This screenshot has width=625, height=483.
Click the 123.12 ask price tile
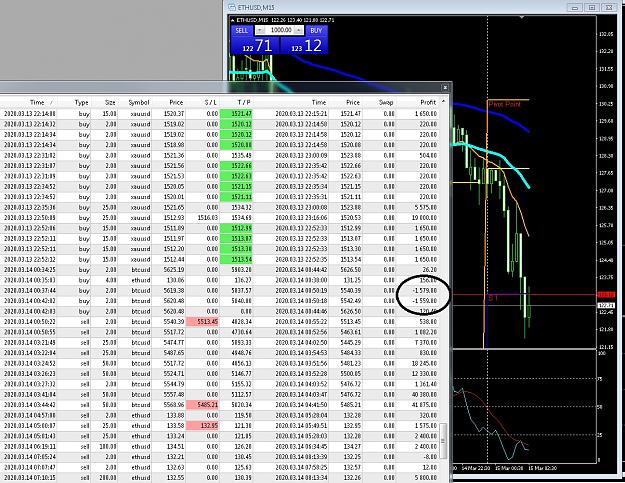click(304, 45)
